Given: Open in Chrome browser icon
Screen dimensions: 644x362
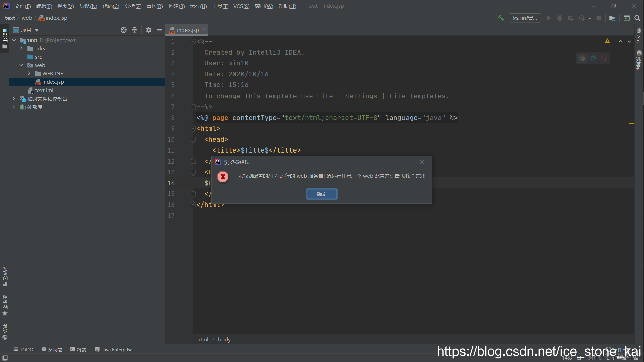Looking at the screenshot, I should pos(582,58).
